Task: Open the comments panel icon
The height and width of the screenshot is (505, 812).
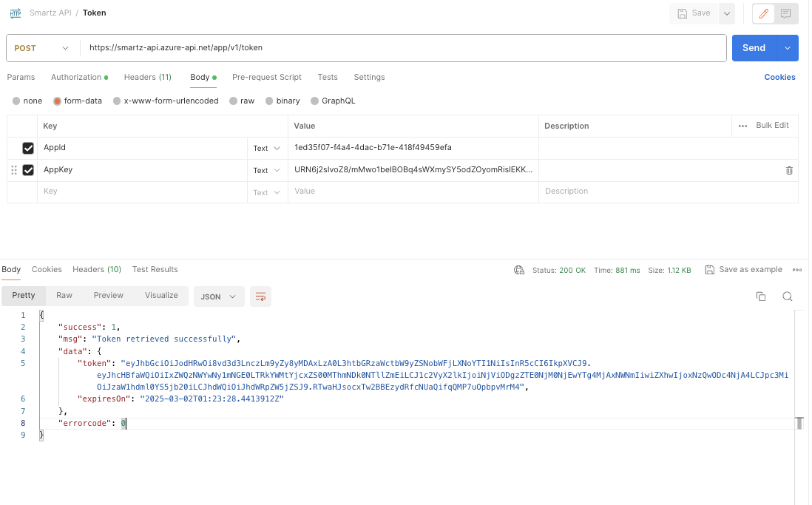Action: click(x=785, y=13)
